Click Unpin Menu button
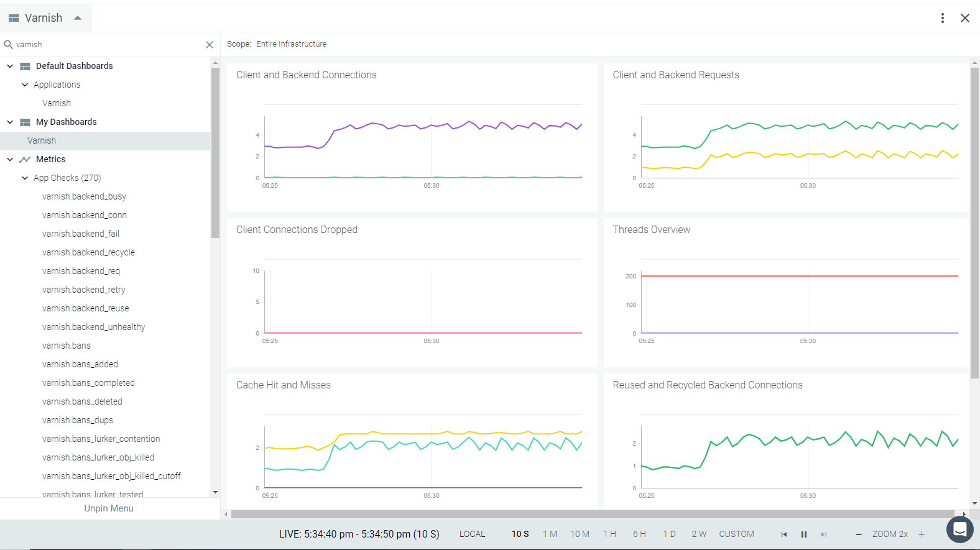The width and height of the screenshot is (980, 550). tap(109, 508)
